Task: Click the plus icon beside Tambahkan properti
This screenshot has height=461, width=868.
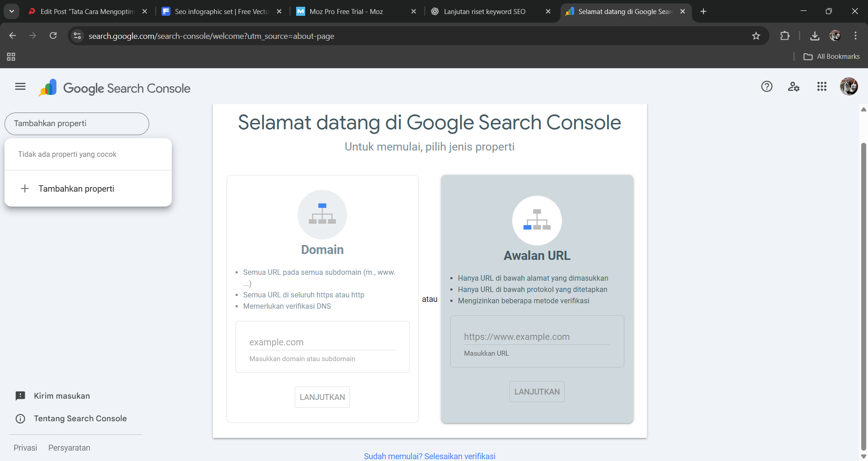Action: pyautogui.click(x=25, y=188)
